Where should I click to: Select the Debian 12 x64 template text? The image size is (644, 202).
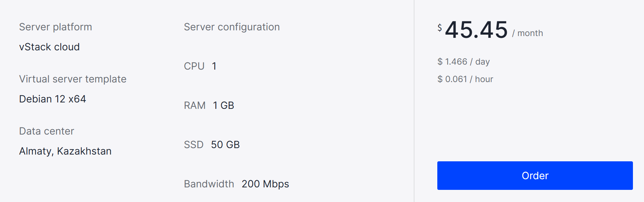point(52,99)
